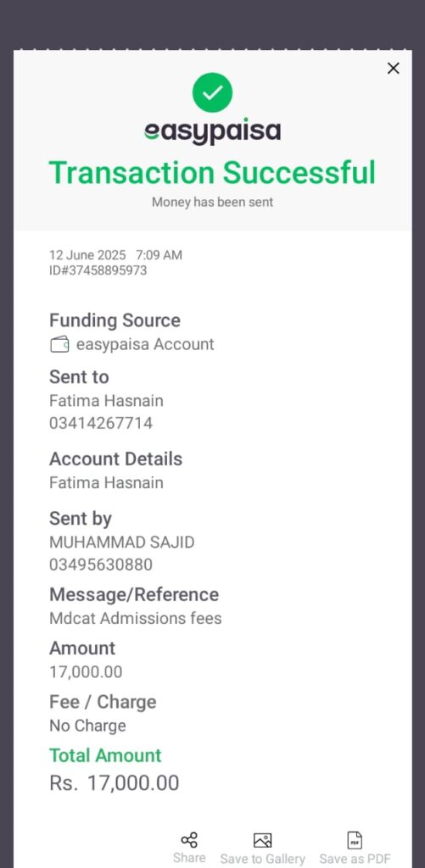425x868 pixels.
Task: Tap the MUHAMMAD SAJID sender name
Action: click(x=122, y=542)
